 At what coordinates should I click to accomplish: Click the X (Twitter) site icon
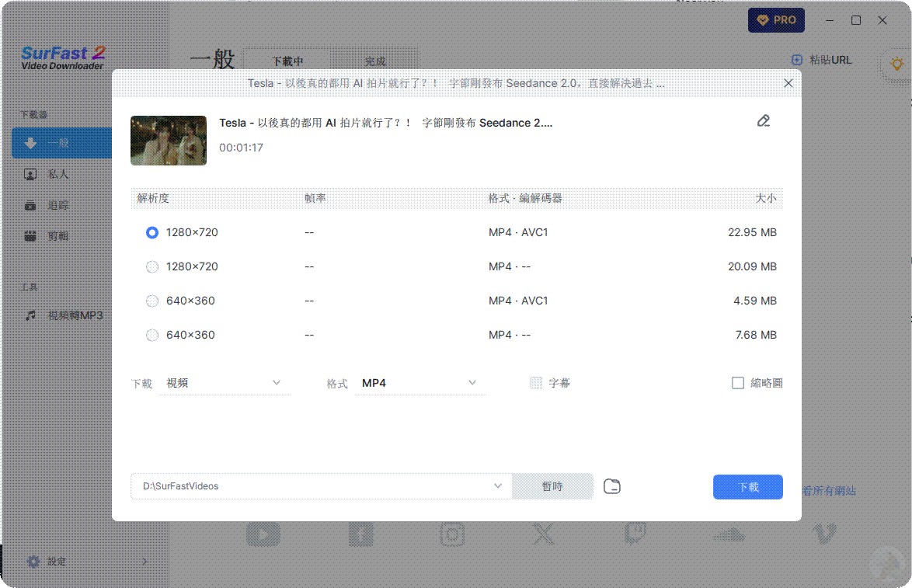(x=544, y=534)
